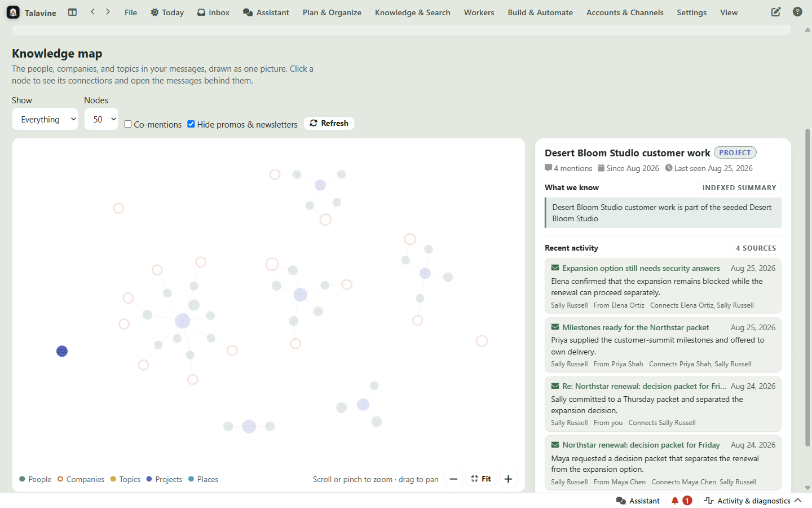Uncheck Hide promos & newsletters
This screenshot has height=508, width=812.
[x=191, y=124]
